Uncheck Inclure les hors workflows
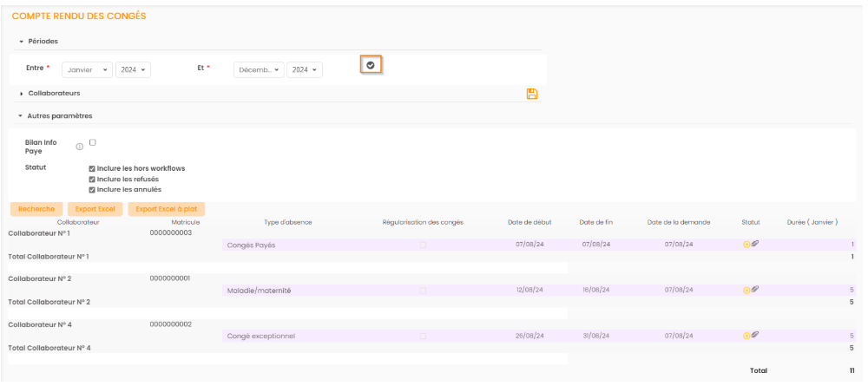This screenshot has width=868, height=386. click(x=93, y=168)
